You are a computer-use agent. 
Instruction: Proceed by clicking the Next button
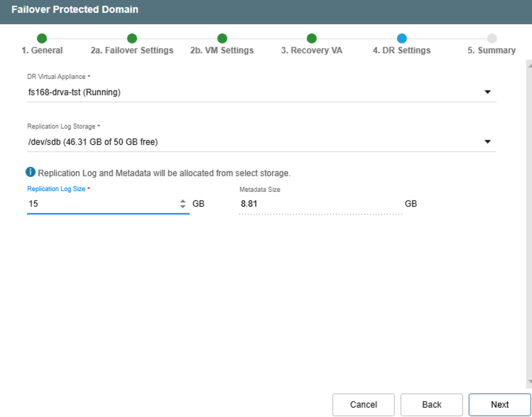[x=499, y=404]
